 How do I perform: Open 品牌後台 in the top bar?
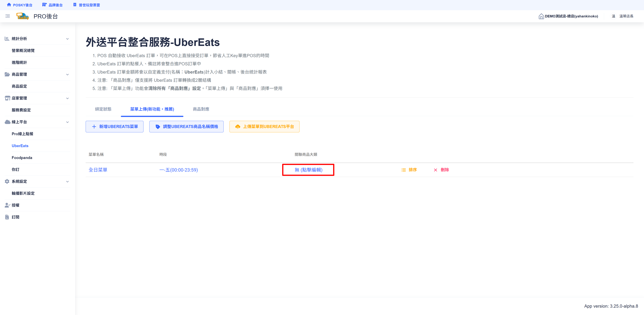(55, 5)
